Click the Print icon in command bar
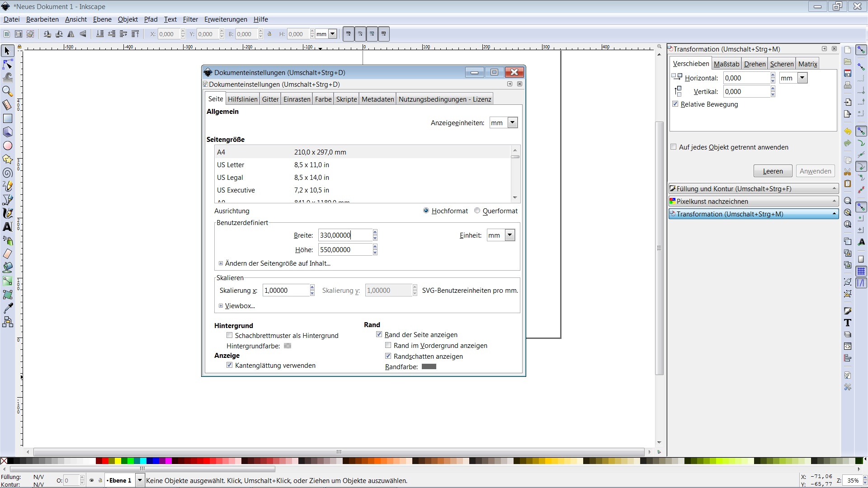868x488 pixels. [x=848, y=85]
